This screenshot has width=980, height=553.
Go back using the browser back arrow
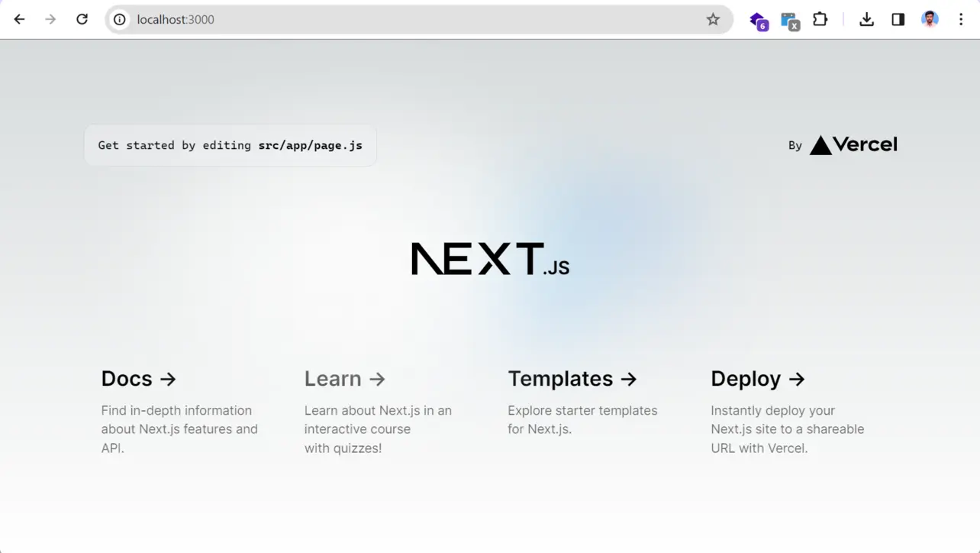[x=20, y=20]
